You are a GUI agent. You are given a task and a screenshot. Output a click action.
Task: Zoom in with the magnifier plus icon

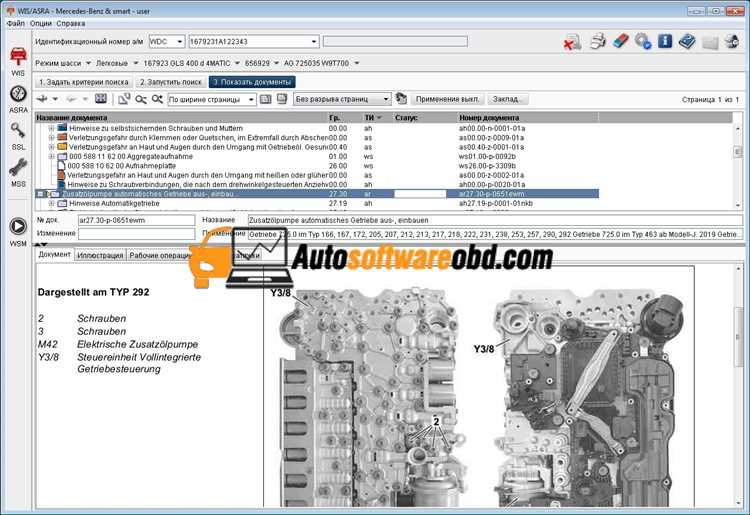[157, 99]
